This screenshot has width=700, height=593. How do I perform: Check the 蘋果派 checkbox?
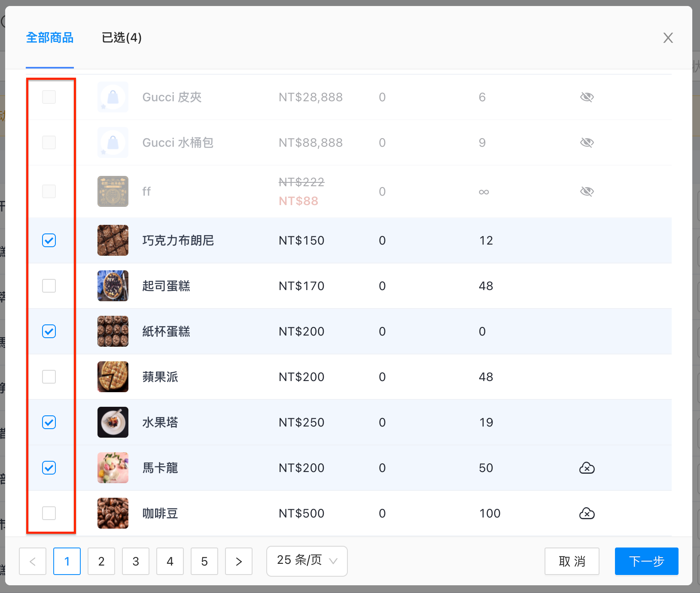click(49, 377)
